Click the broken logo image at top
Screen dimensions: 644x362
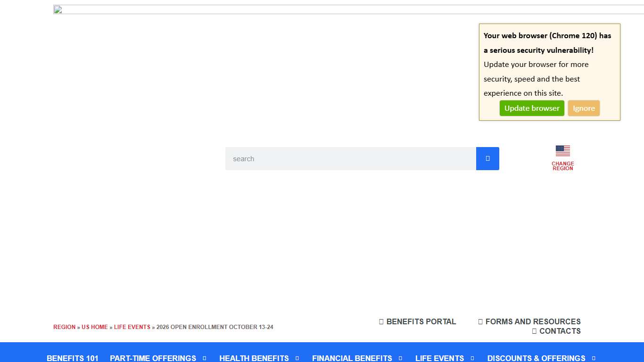pyautogui.click(x=58, y=9)
